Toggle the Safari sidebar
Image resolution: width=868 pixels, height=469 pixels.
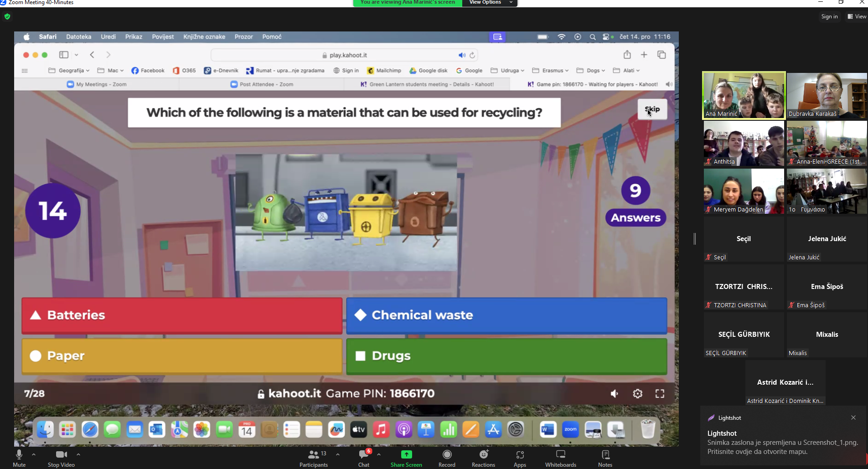click(64, 55)
